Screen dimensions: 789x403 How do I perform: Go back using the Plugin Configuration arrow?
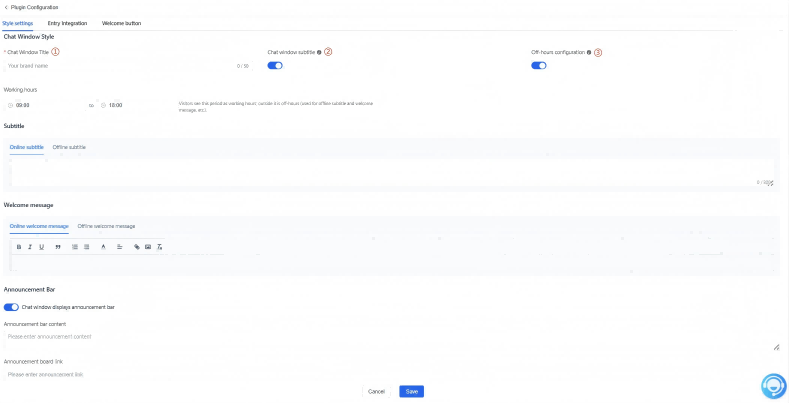(6, 8)
